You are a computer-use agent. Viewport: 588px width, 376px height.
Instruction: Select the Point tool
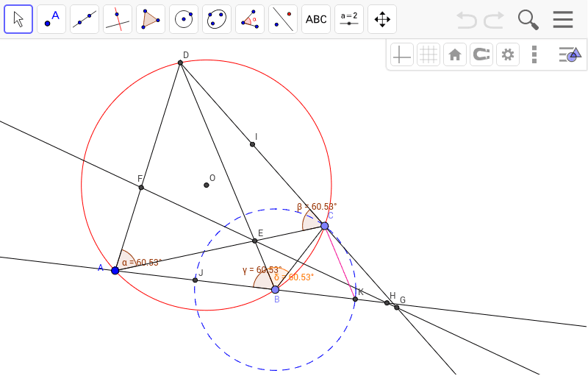click(51, 19)
